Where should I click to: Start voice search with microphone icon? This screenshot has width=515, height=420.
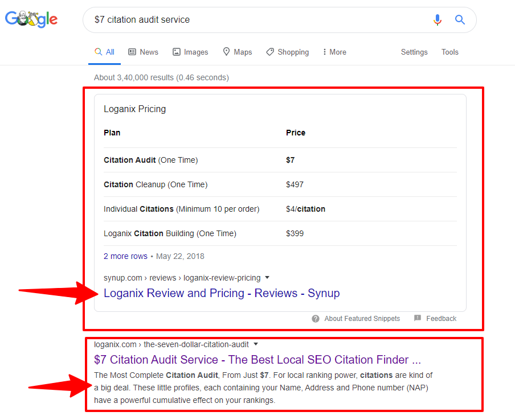click(437, 20)
